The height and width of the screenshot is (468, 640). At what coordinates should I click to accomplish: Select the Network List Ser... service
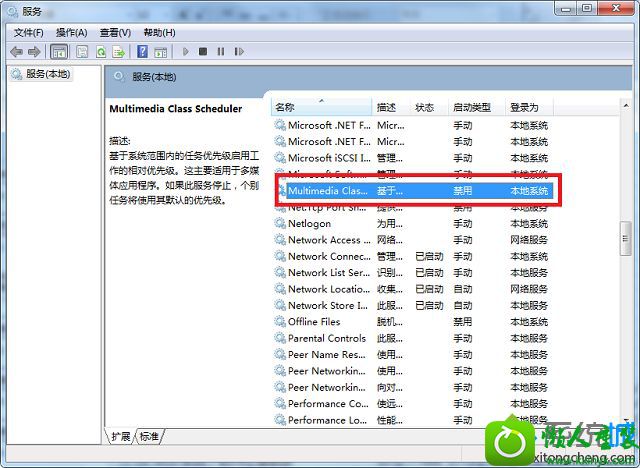(329, 273)
